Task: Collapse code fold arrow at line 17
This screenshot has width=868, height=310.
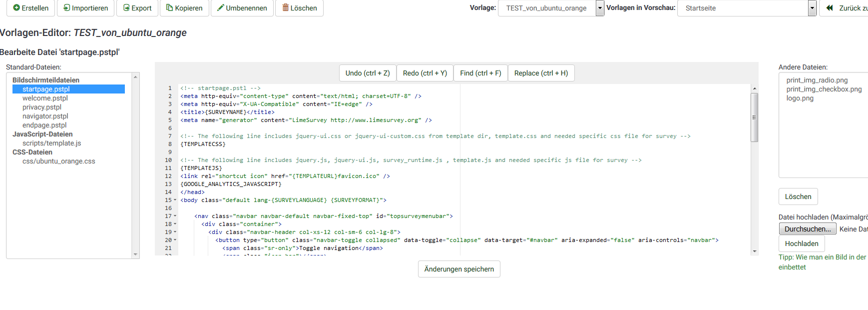Action: click(x=175, y=216)
